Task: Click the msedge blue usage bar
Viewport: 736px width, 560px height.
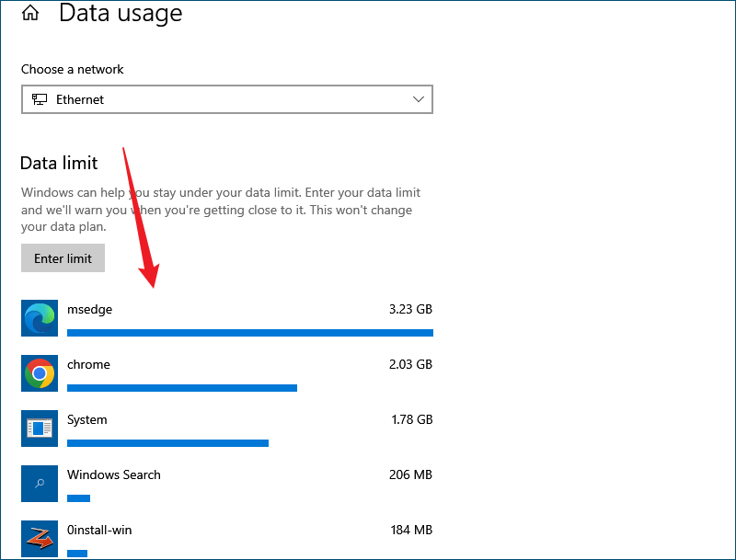Action: coord(250,333)
